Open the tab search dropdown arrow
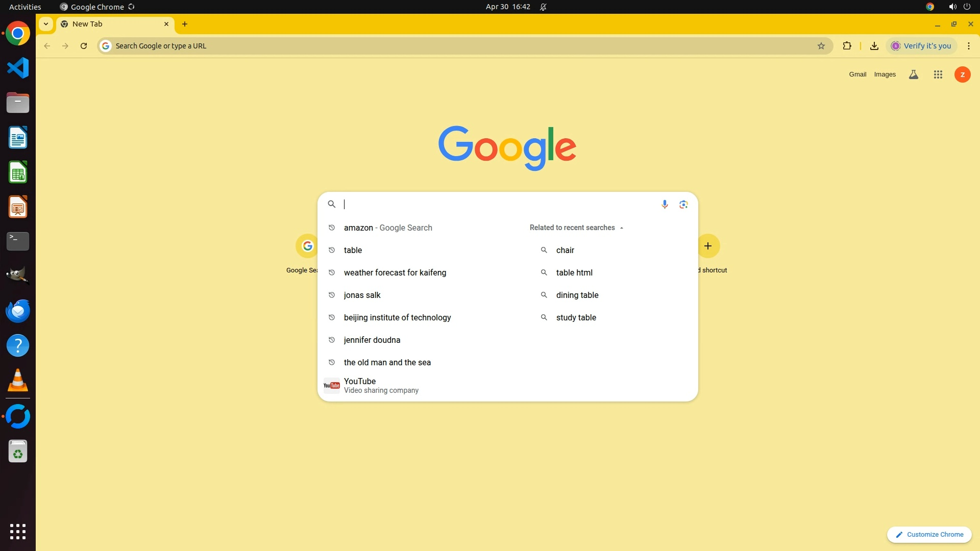This screenshot has width=980, height=551. [x=46, y=24]
